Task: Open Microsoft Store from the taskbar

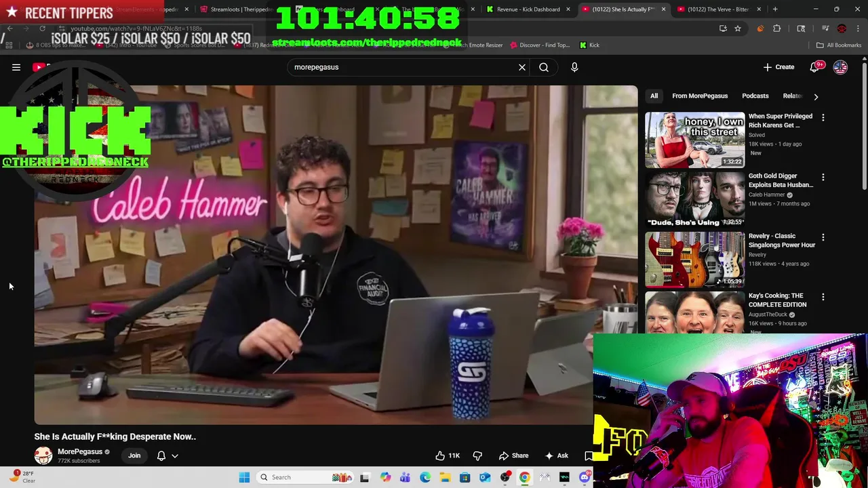Action: click(465, 477)
